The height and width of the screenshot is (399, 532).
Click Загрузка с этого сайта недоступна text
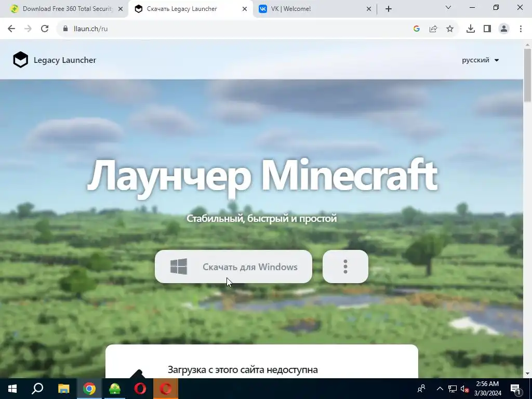[x=243, y=369]
